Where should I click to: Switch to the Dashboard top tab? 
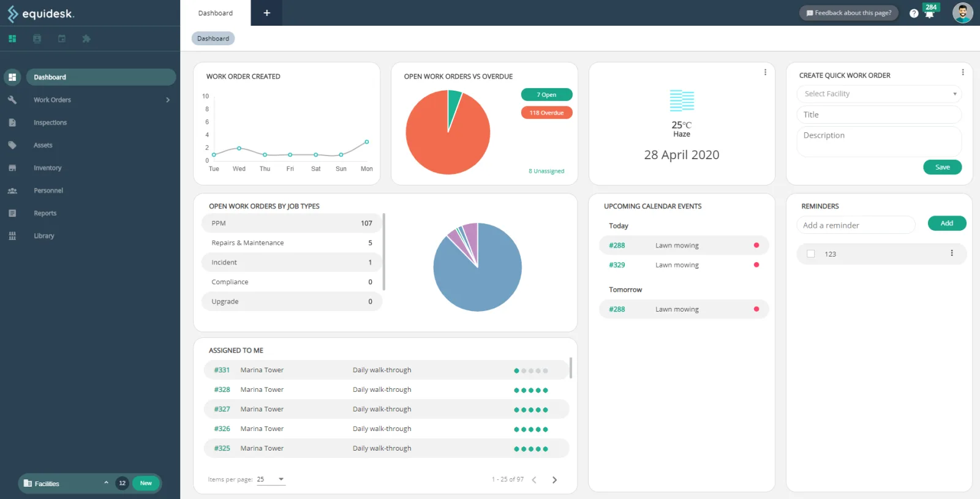(216, 13)
